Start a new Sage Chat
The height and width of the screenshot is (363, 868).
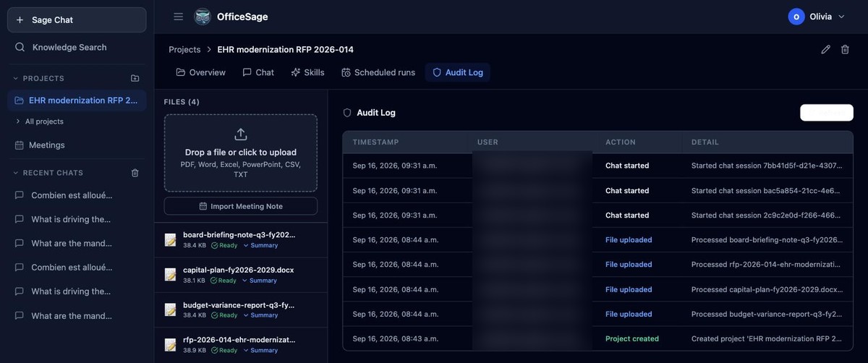(x=77, y=20)
